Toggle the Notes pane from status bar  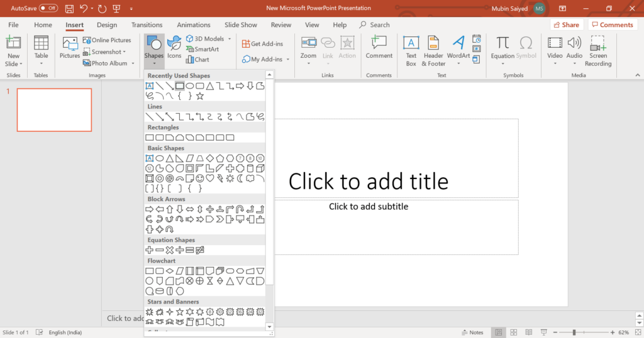click(x=472, y=332)
